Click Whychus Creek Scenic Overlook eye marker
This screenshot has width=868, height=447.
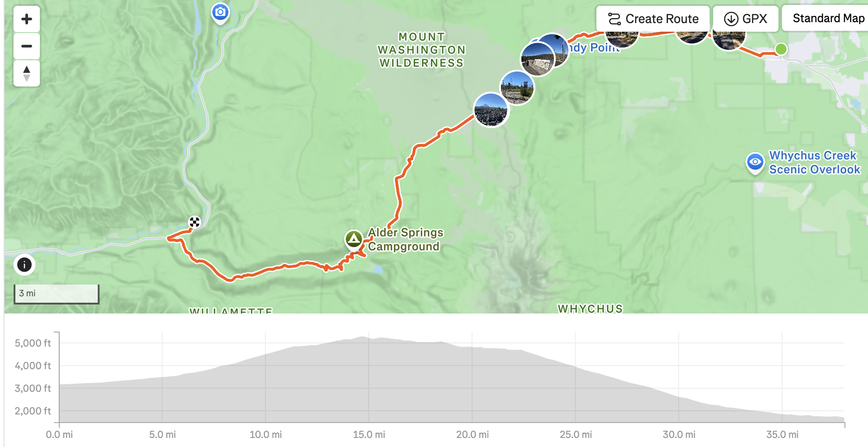pyautogui.click(x=755, y=163)
